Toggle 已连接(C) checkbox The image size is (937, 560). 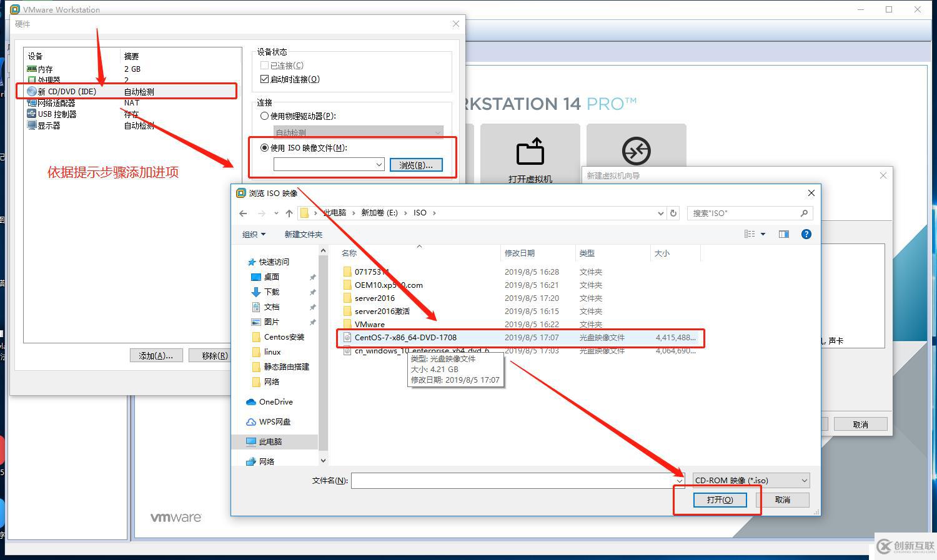click(265, 66)
